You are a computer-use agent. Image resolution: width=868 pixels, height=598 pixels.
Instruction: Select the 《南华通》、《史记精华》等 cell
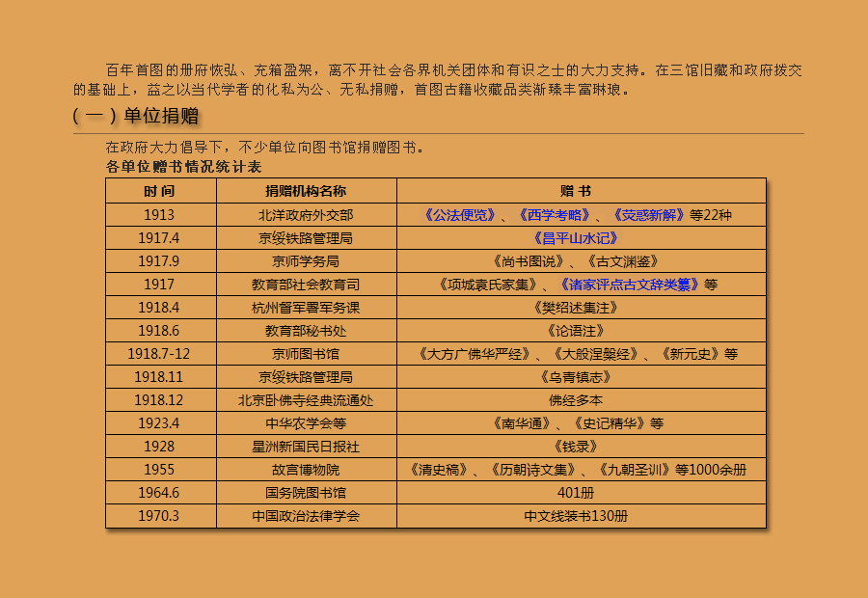(582, 423)
